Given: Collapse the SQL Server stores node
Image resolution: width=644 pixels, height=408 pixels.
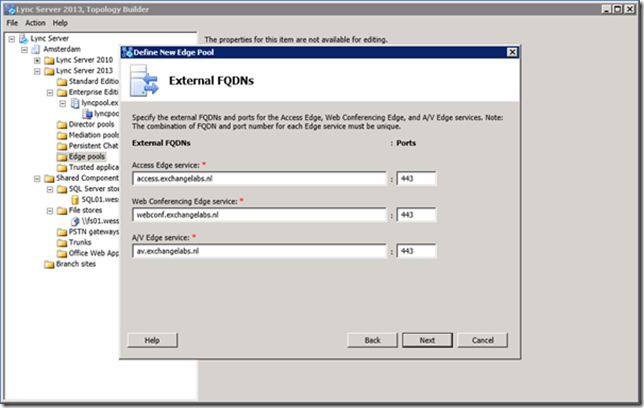Looking at the screenshot, I should tap(49, 189).
